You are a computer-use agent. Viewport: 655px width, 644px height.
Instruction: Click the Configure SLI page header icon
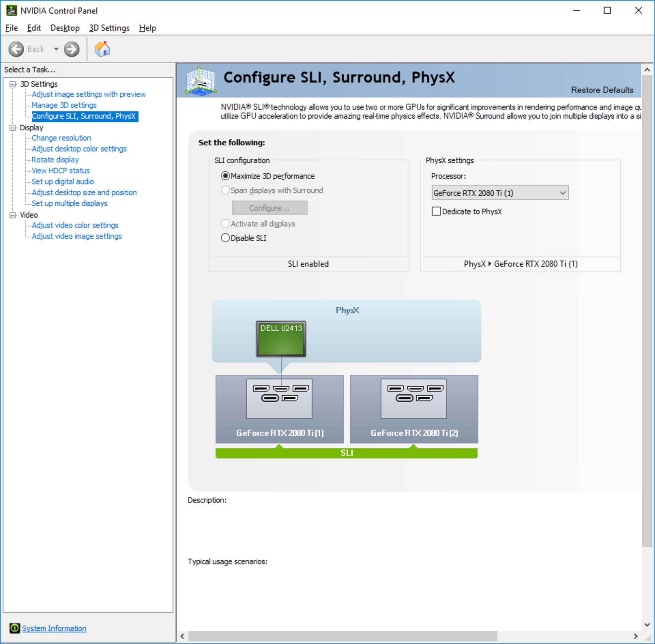click(x=201, y=81)
